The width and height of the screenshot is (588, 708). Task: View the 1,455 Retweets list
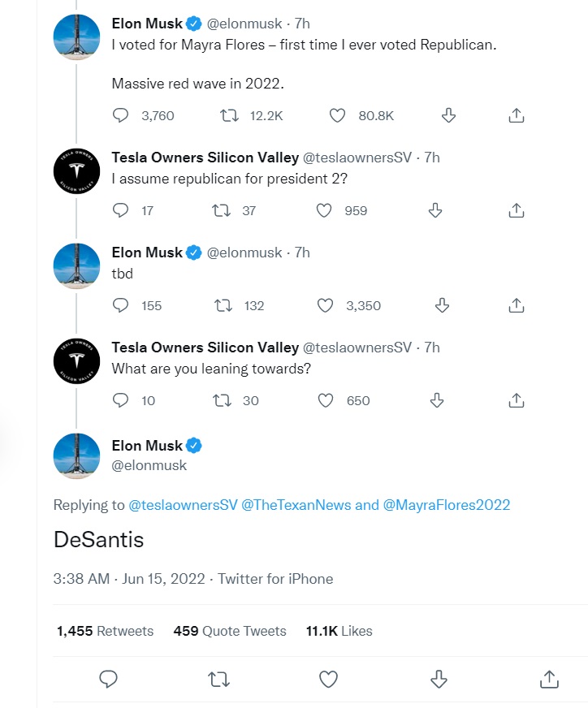point(106,631)
